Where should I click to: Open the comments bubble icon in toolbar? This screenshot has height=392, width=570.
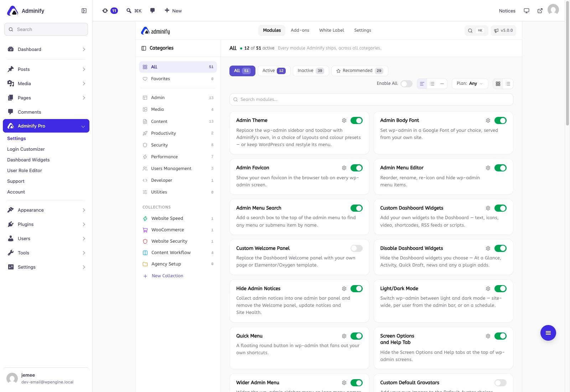(152, 11)
